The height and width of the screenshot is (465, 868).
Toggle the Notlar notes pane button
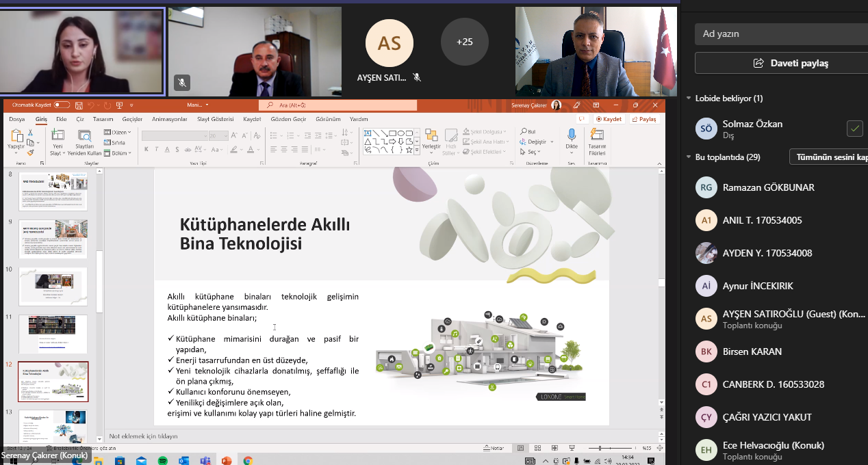(x=494, y=449)
